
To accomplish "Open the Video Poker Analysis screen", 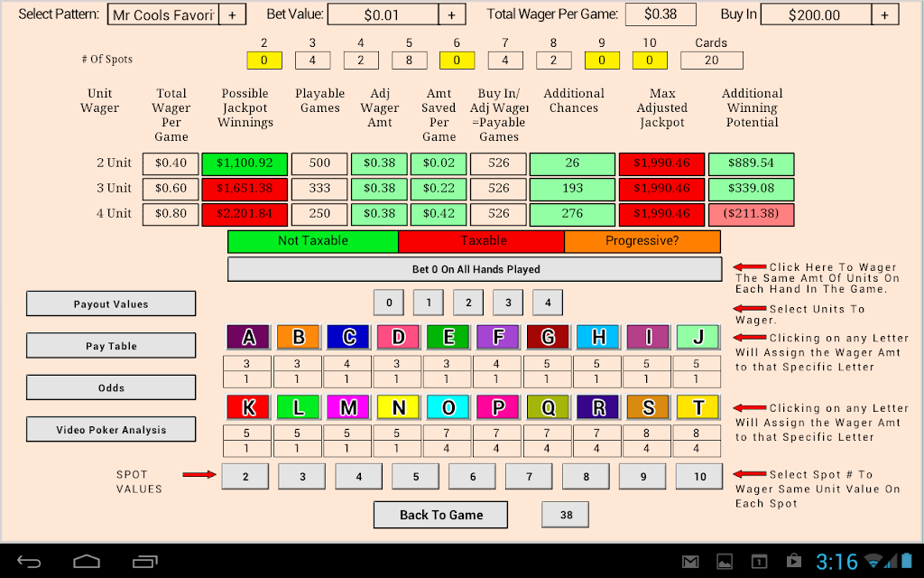I will click(111, 429).
